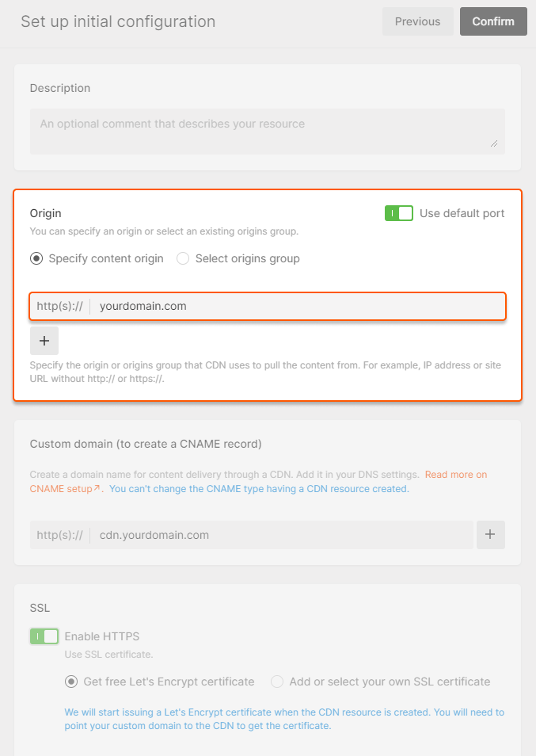Screen dimensions: 536x756
Task: Select Get free Let's Encrypt certificate
Action: click(x=71, y=682)
